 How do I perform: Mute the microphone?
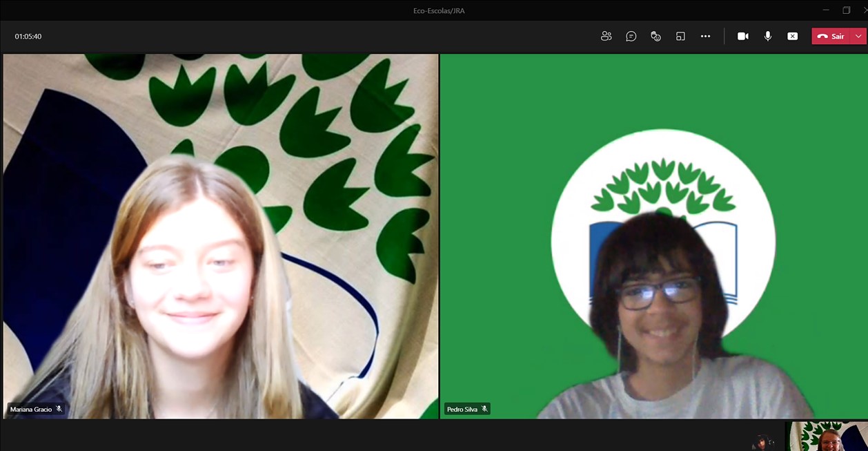(x=767, y=37)
